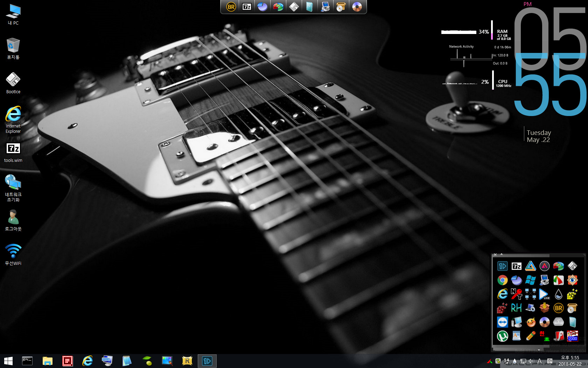Open the network tray icon

click(523, 361)
